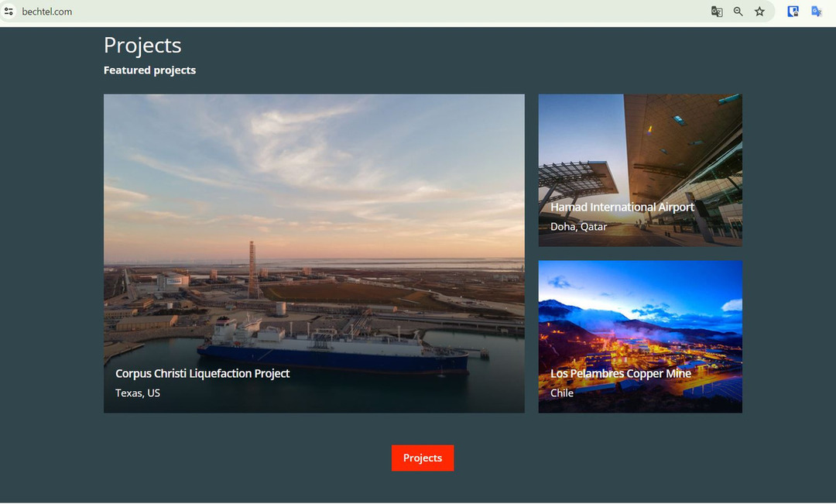Click the Doha, Qatar location text
Viewport: 836px width, 504px height.
pos(578,227)
